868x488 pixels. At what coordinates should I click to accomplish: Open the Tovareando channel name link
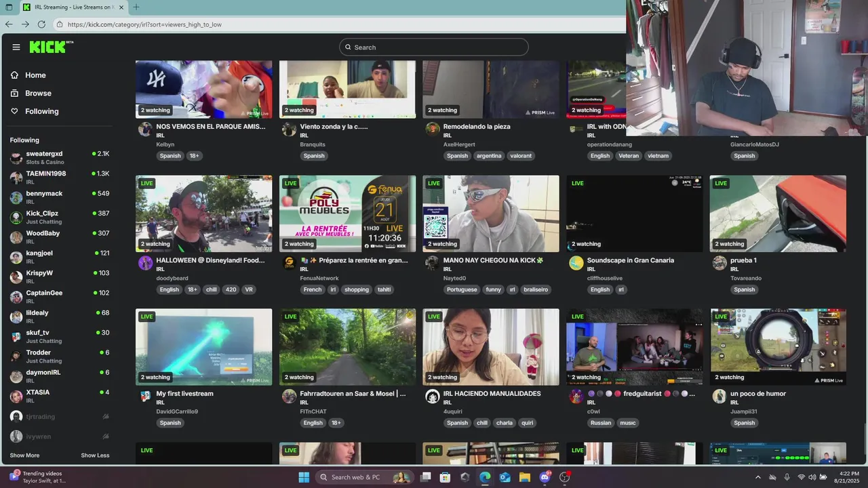[747, 278]
